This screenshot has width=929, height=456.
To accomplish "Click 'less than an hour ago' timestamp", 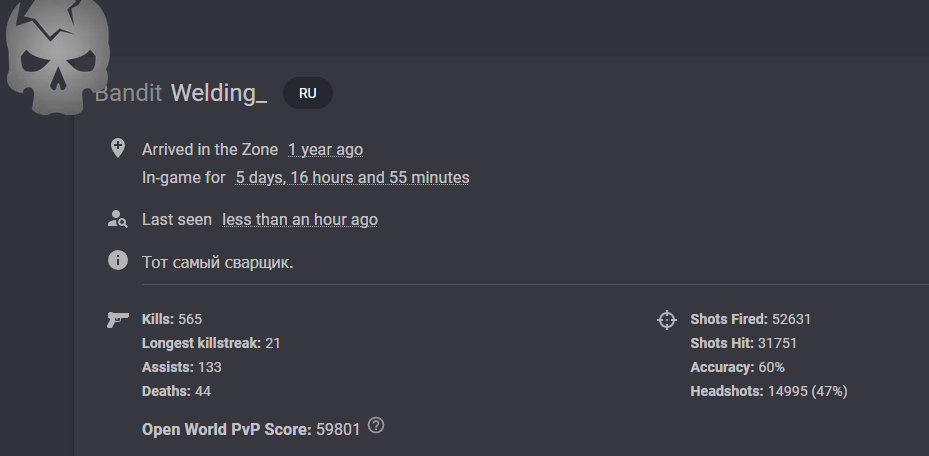I will [x=300, y=220].
